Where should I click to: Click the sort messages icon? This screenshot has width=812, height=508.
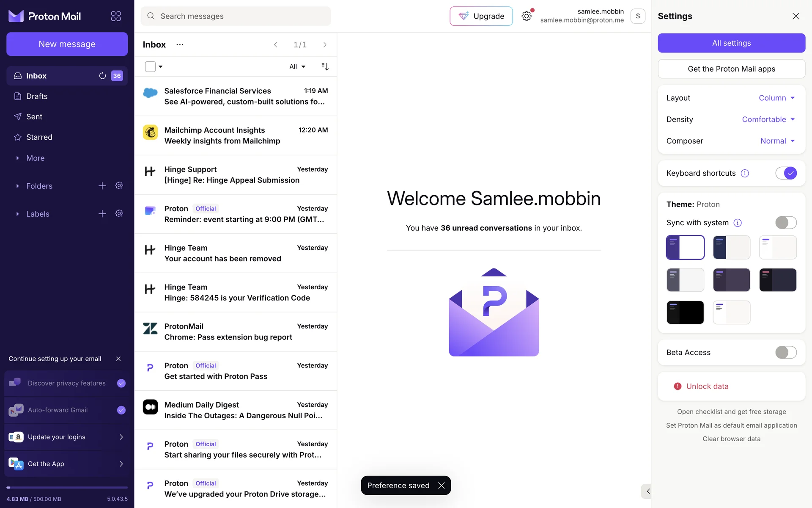click(325, 66)
